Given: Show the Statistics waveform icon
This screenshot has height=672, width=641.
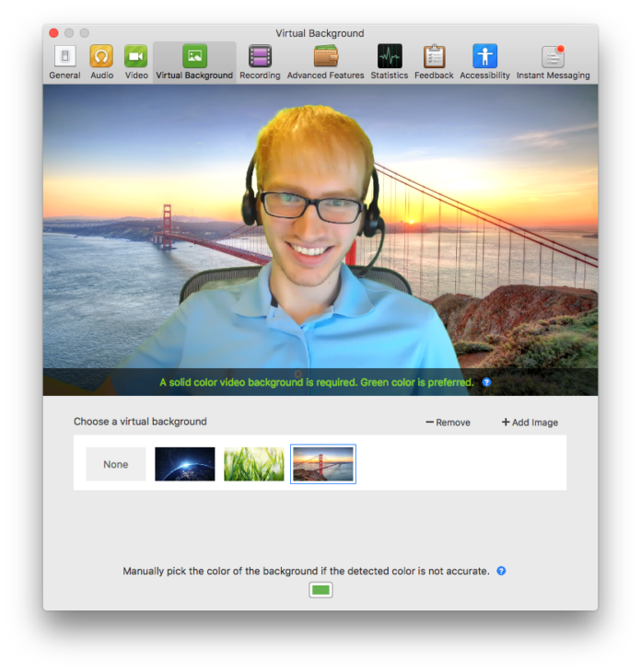Looking at the screenshot, I should (x=390, y=57).
